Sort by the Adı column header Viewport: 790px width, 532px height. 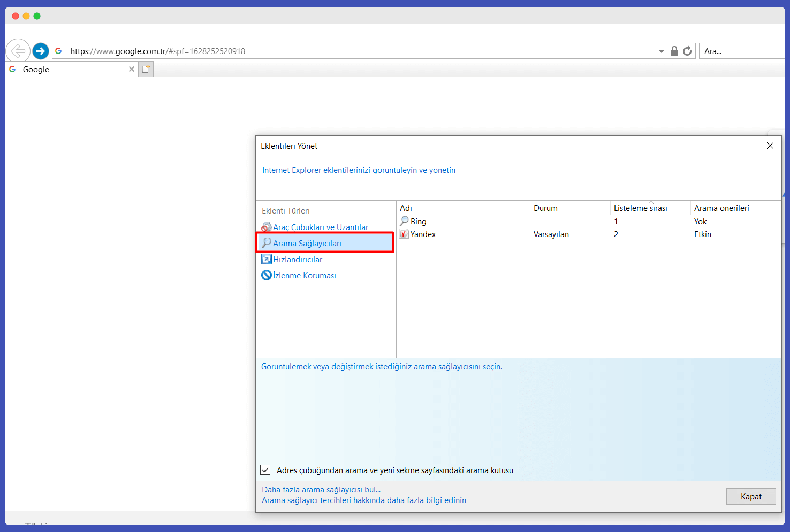click(x=463, y=208)
